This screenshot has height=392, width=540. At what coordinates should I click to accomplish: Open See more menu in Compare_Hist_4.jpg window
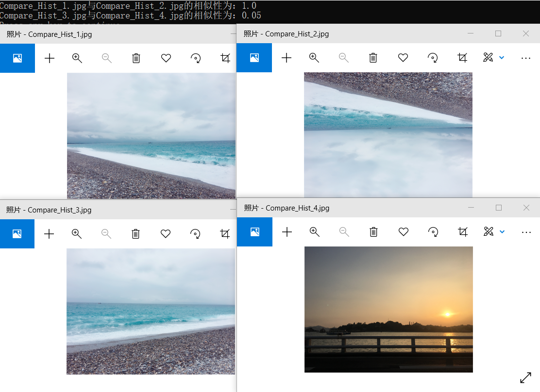[x=526, y=232]
